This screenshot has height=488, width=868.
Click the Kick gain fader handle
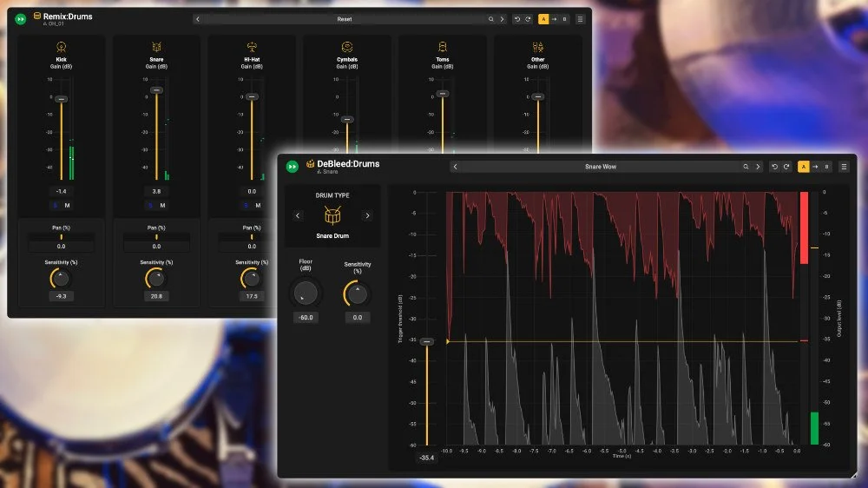coord(62,99)
